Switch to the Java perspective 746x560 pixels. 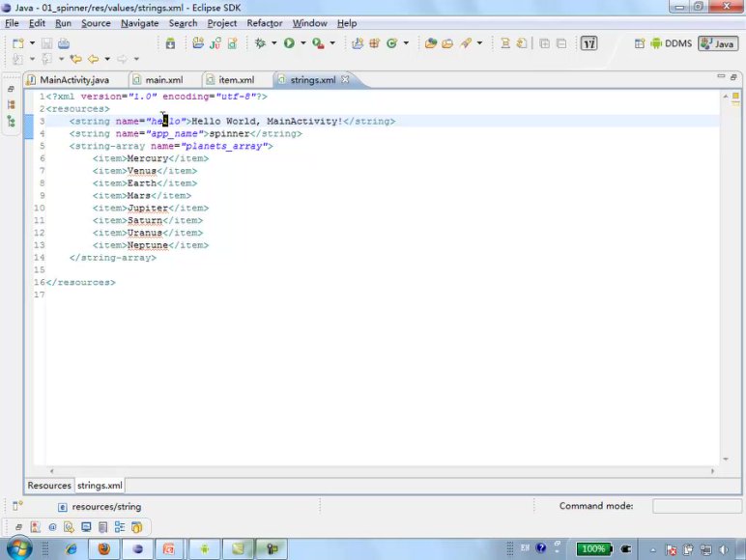tap(718, 43)
